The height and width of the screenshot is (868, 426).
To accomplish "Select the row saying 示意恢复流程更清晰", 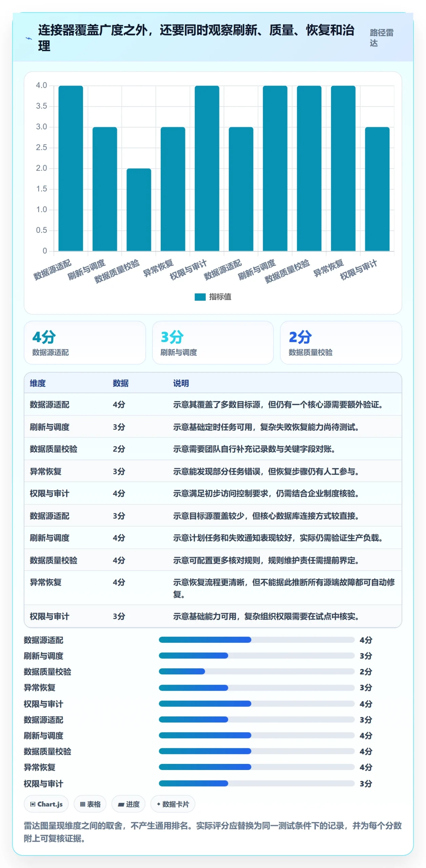I will (213, 588).
